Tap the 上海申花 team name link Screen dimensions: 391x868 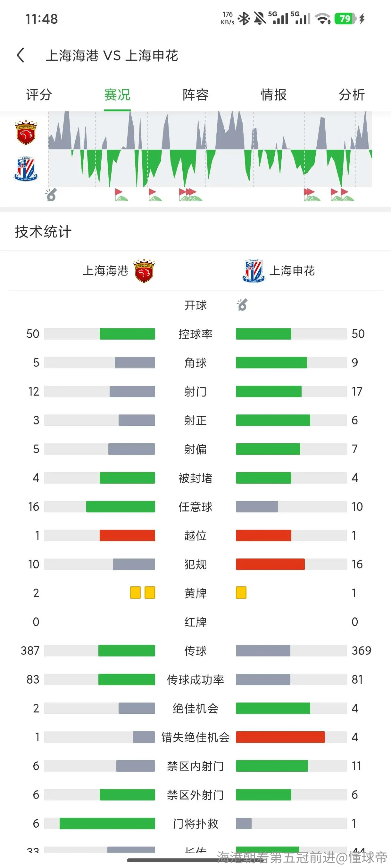tap(292, 270)
